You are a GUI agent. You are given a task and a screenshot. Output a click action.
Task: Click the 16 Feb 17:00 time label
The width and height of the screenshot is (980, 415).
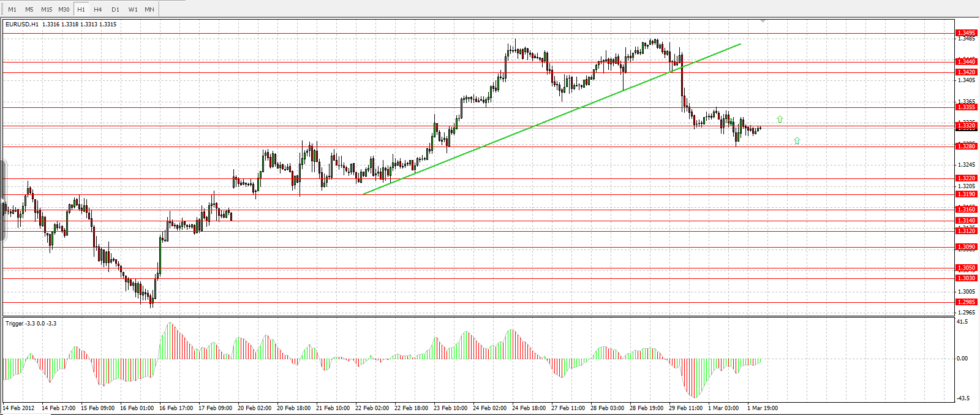176,408
